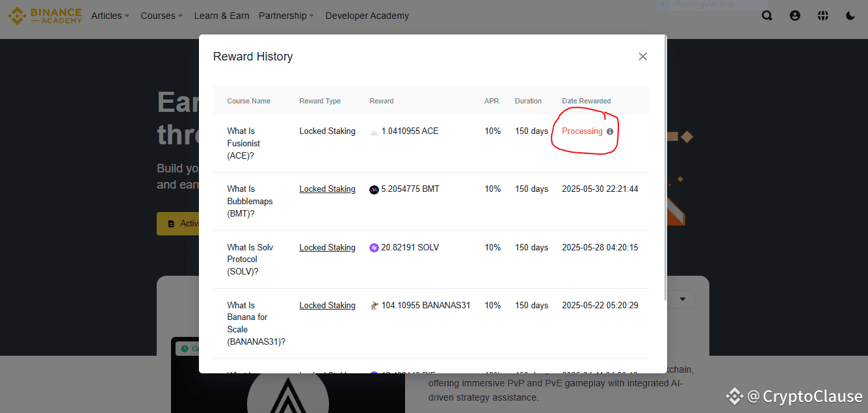868x413 pixels.
Task: Open the Learn & Earn page
Action: (x=222, y=16)
